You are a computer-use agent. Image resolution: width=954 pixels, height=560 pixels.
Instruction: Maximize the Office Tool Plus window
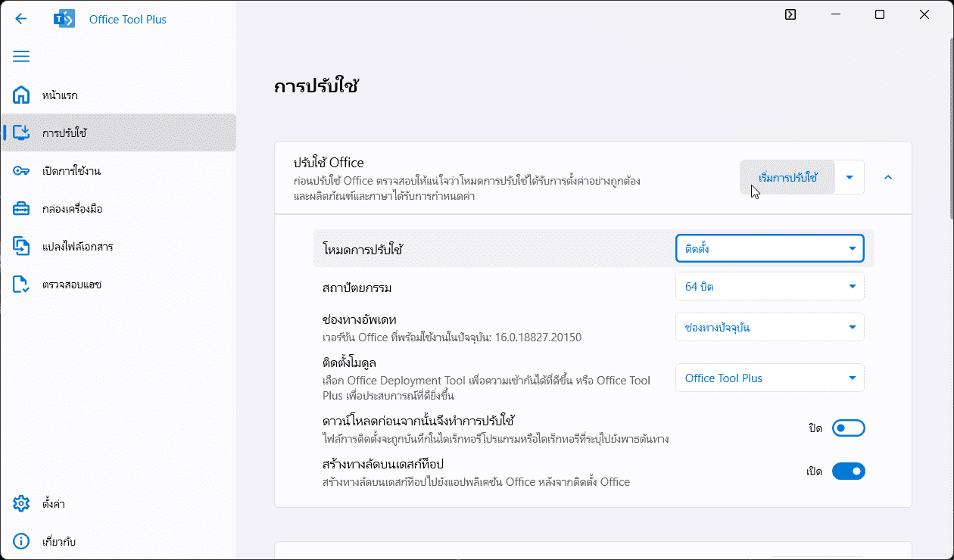[880, 14]
